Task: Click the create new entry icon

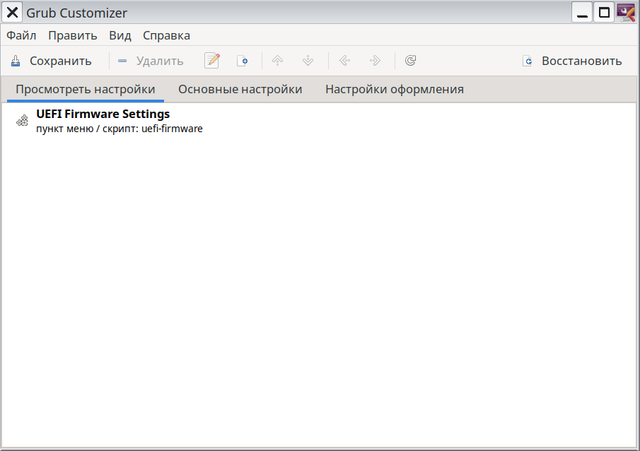Action: point(242,61)
